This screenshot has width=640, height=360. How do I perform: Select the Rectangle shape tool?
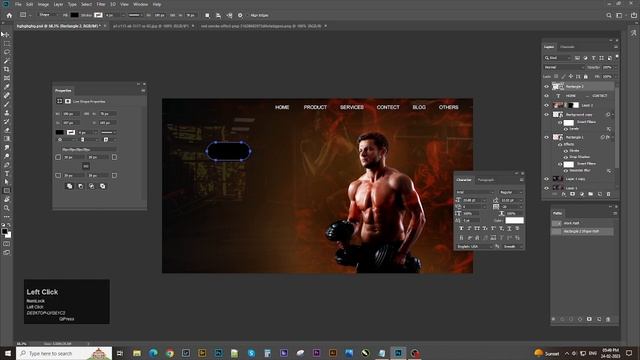pyautogui.click(x=7, y=191)
